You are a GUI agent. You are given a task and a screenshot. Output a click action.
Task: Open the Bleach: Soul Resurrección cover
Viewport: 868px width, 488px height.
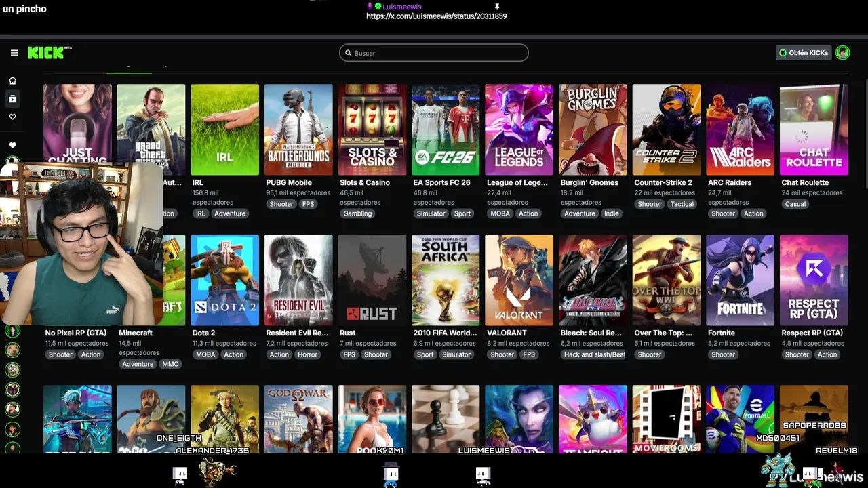coord(593,280)
